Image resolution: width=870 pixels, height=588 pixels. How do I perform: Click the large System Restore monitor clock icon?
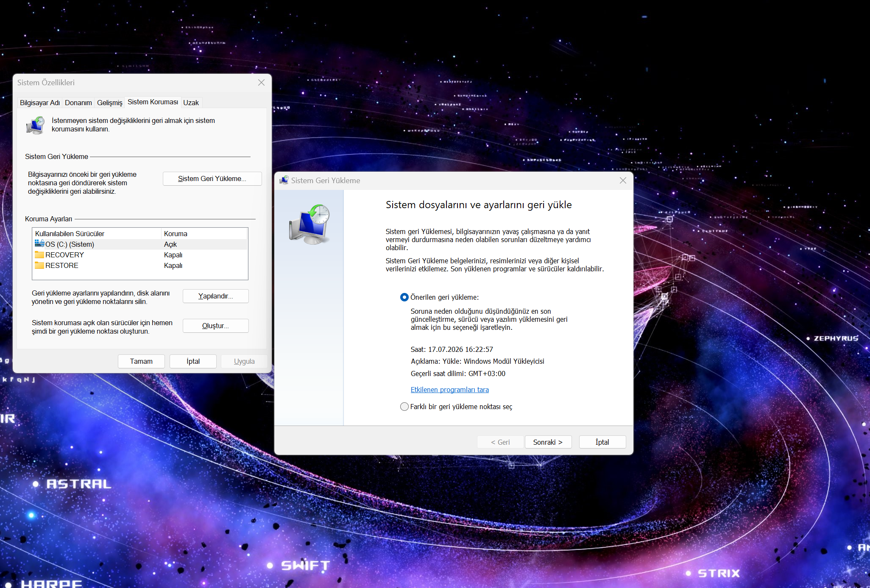coord(310,224)
